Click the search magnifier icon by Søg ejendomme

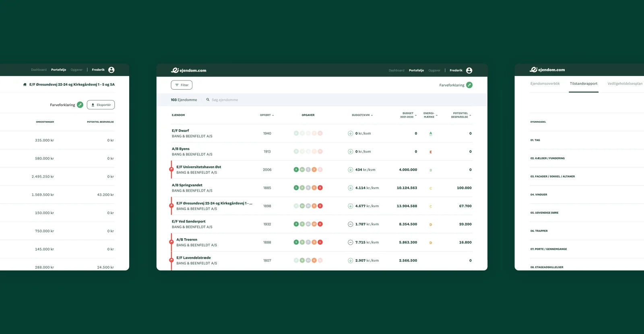click(x=208, y=100)
